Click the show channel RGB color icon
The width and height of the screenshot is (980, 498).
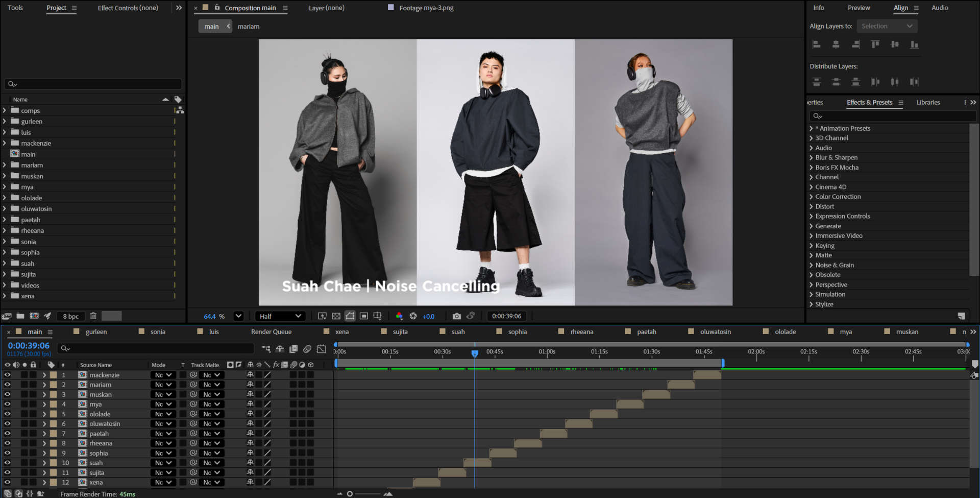click(x=399, y=316)
